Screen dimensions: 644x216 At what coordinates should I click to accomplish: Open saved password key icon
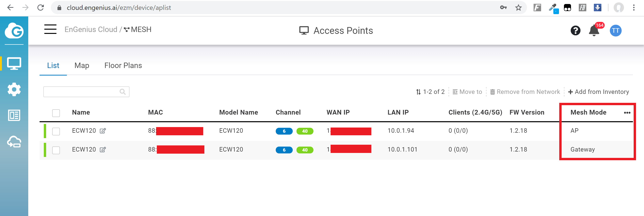click(503, 8)
